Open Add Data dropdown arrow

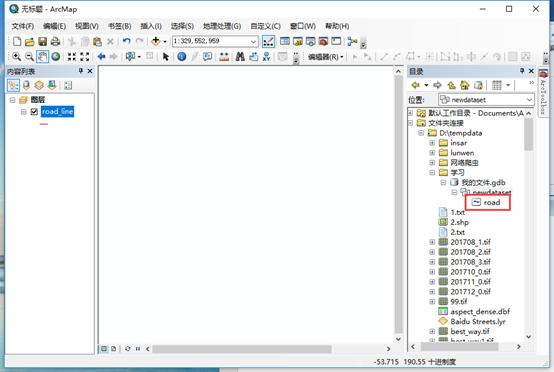pos(165,42)
